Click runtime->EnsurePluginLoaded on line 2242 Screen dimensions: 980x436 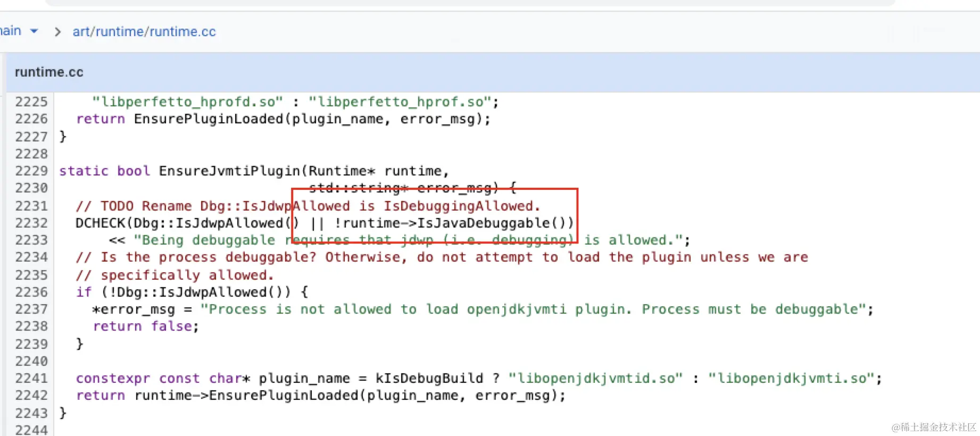247,395
